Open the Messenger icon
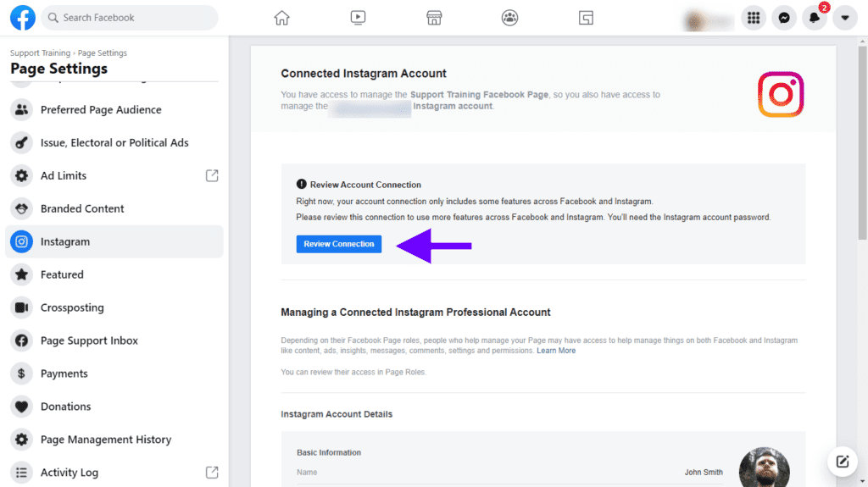Screen dimensions: 868x487 click(x=784, y=18)
